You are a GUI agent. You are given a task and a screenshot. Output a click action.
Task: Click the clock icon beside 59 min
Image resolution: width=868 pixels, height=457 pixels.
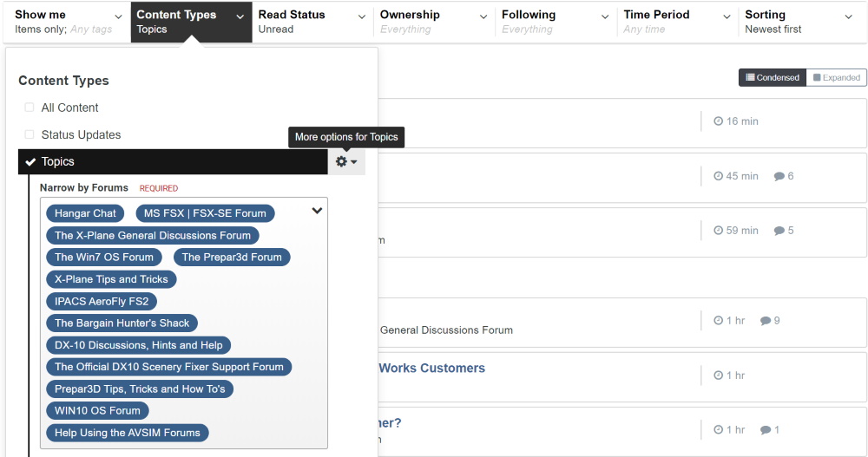tap(718, 230)
